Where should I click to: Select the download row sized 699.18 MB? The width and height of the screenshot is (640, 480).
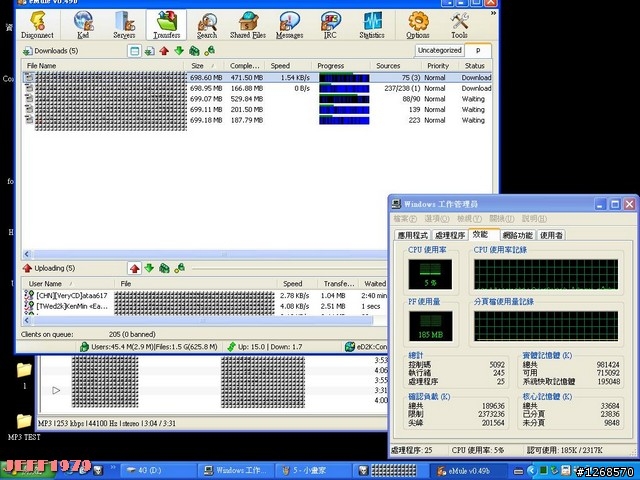tap(257, 120)
